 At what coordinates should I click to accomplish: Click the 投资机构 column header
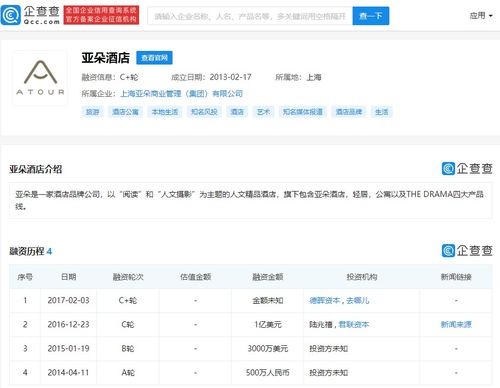pos(362,277)
